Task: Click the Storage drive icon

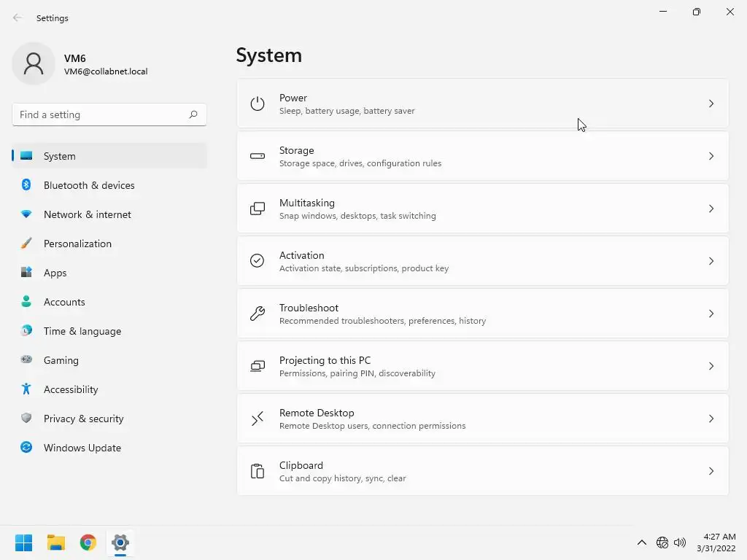Action: (258, 156)
